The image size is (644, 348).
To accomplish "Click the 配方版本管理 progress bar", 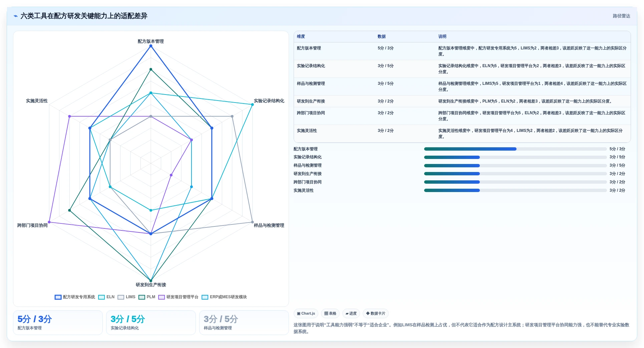I will (516, 149).
